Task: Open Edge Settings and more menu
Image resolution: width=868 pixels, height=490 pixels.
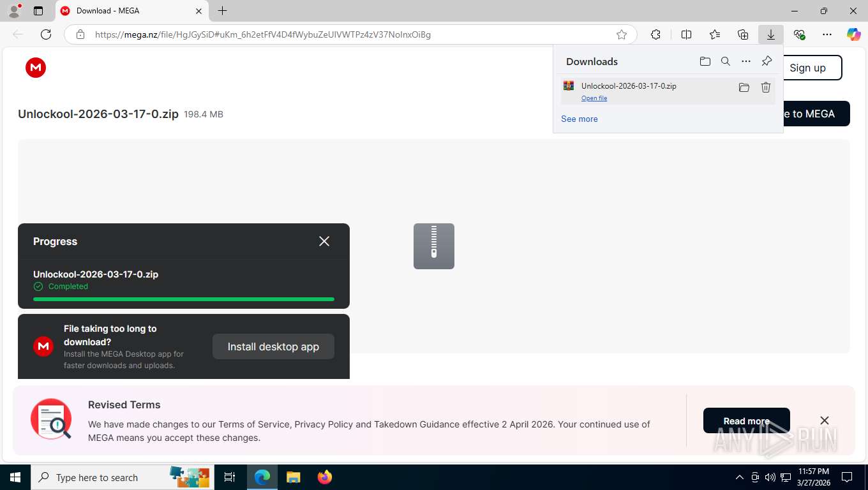Action: [827, 34]
